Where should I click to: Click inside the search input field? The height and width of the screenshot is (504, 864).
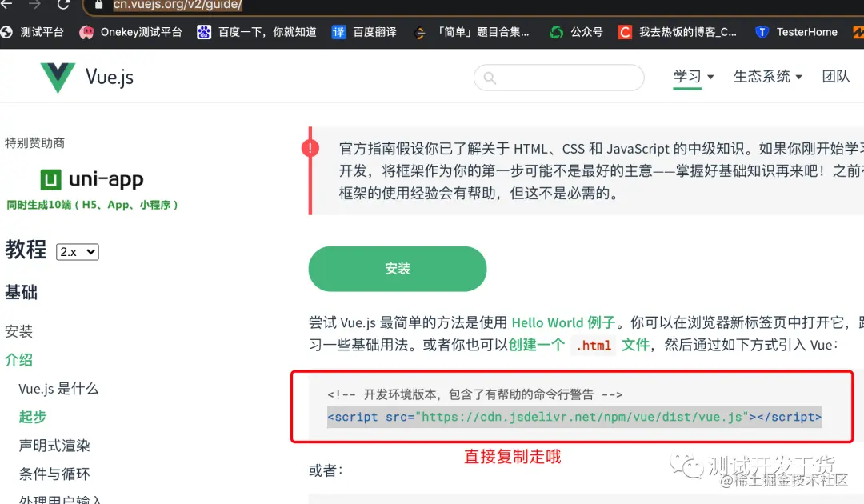pos(560,78)
